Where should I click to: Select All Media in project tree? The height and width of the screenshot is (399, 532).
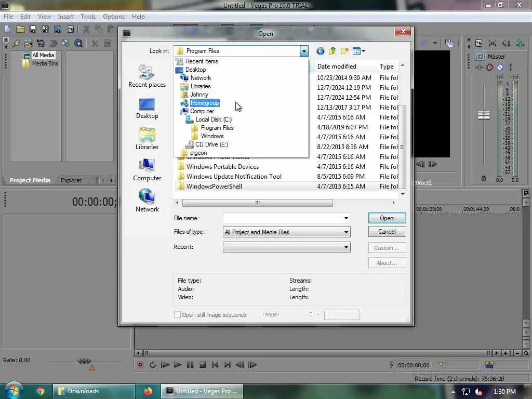(43, 55)
